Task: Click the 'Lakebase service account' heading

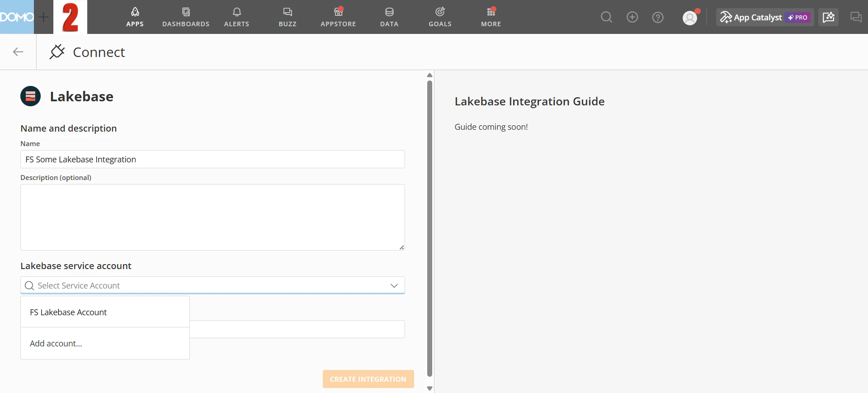Action: 76,266
